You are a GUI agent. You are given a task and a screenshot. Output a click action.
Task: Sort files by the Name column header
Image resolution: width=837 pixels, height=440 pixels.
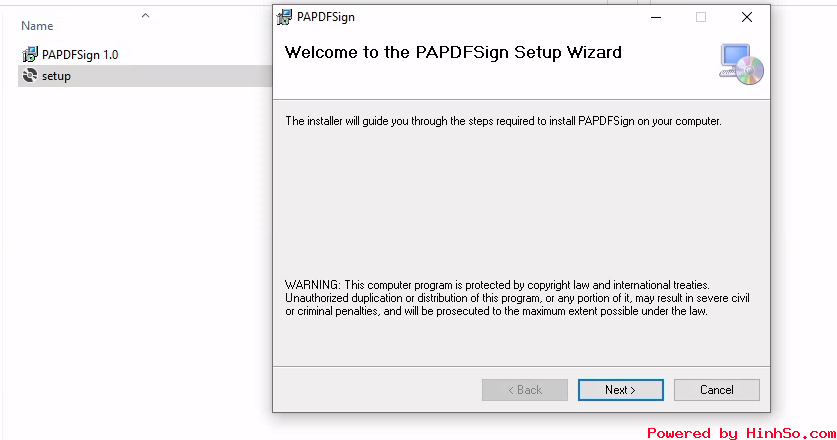pyautogui.click(x=37, y=26)
